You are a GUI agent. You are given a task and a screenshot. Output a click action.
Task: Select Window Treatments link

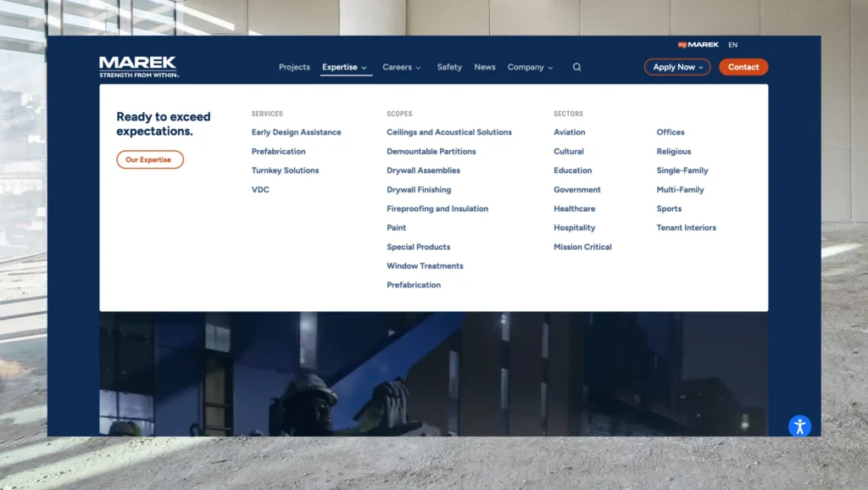[x=426, y=265]
